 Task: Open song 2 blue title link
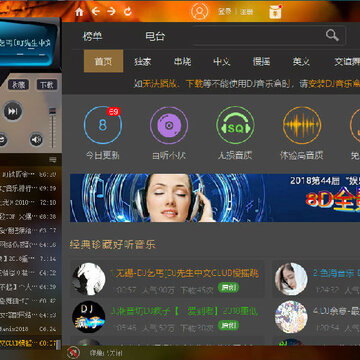tap(336, 274)
